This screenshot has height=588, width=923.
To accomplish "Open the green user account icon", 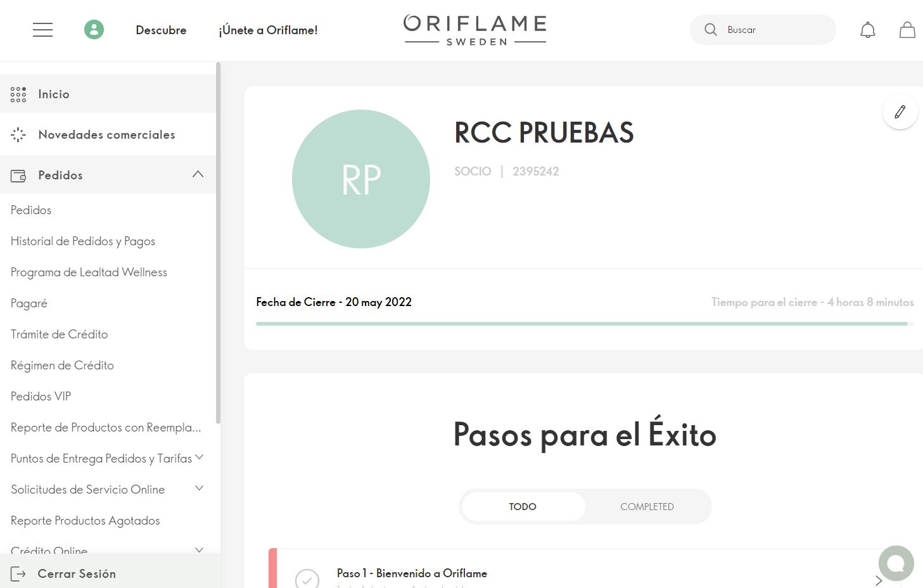I will coord(94,29).
